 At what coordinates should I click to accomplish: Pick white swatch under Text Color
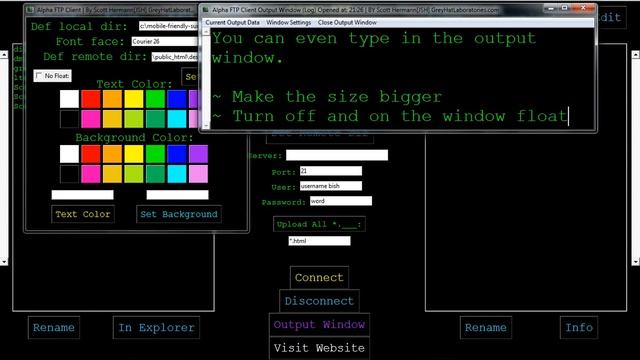69,99
